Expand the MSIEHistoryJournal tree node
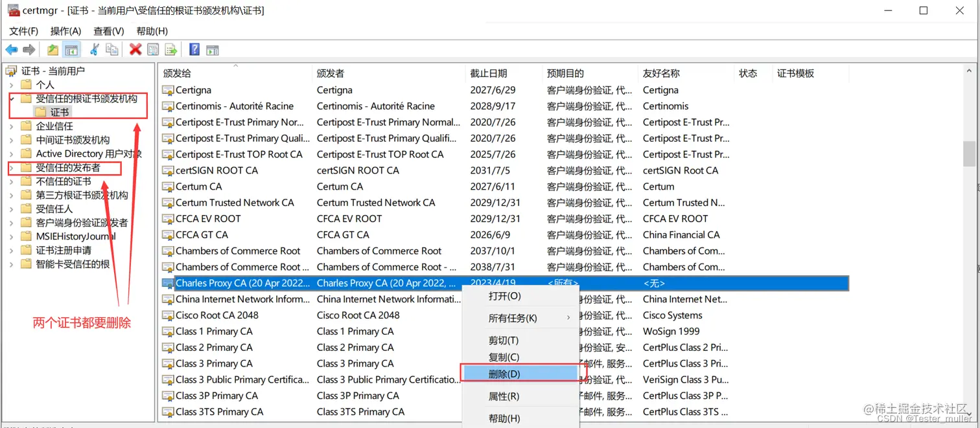The height and width of the screenshot is (428, 980). (12, 237)
